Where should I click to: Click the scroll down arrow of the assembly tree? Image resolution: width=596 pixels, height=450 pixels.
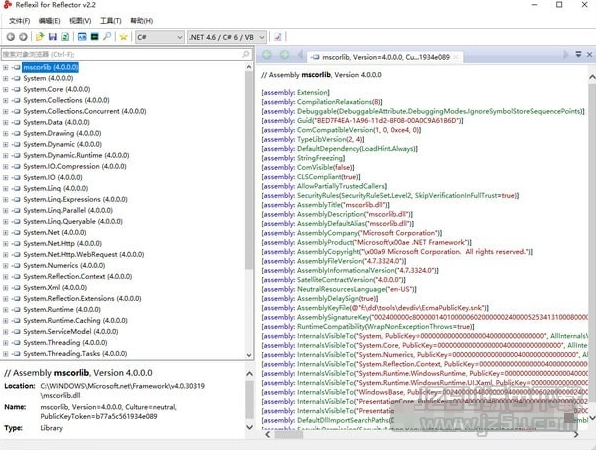[249, 355]
